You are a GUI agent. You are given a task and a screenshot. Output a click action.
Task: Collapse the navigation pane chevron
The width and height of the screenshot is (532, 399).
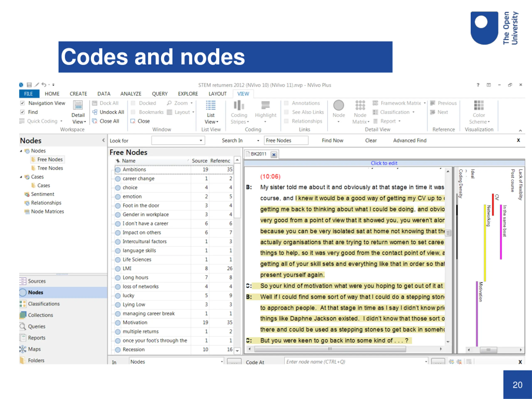[x=103, y=140]
